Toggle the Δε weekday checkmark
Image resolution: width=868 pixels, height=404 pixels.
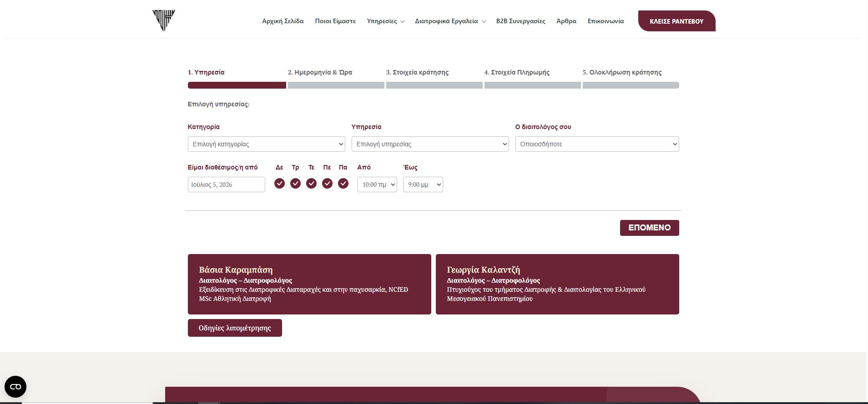(x=279, y=183)
